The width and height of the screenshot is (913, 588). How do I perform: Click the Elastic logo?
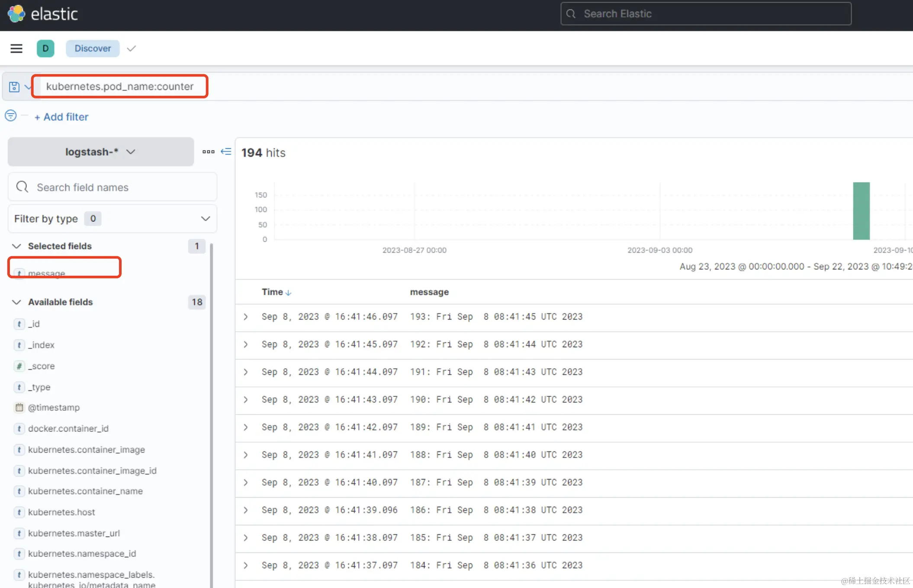(x=17, y=14)
